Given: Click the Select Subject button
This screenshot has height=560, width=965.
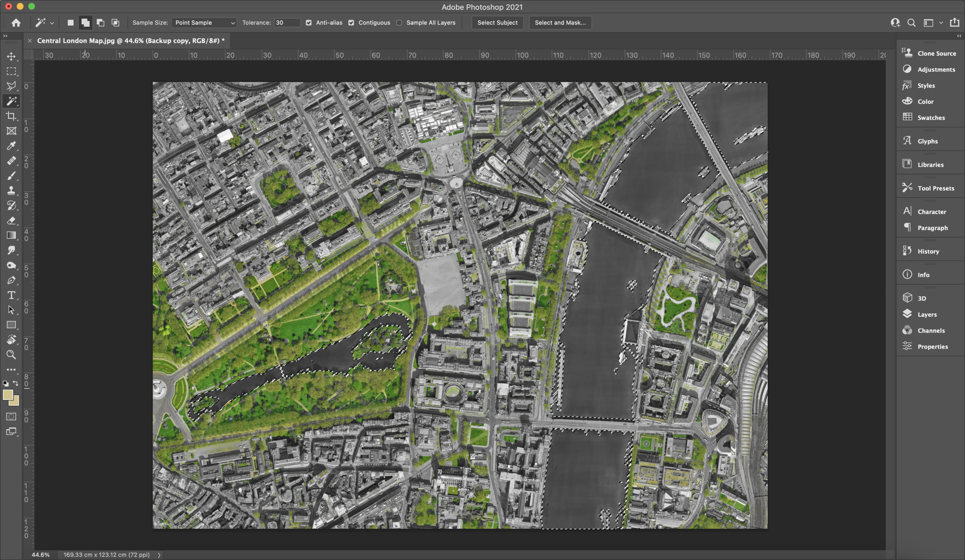Looking at the screenshot, I should coord(497,23).
